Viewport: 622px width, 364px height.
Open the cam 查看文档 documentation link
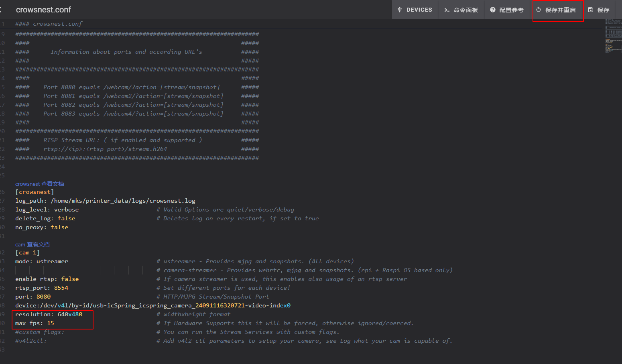tap(32, 244)
